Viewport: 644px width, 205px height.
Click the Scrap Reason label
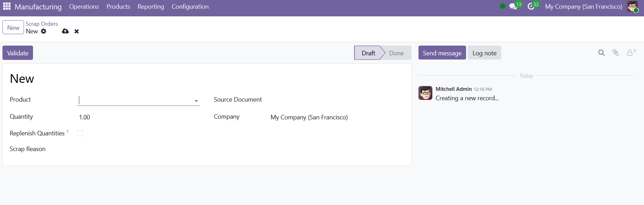[x=27, y=149]
